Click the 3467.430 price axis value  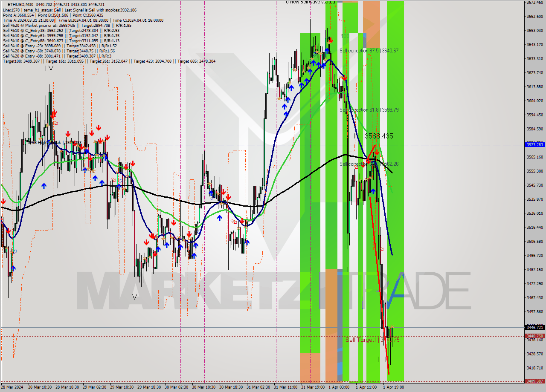click(534, 297)
